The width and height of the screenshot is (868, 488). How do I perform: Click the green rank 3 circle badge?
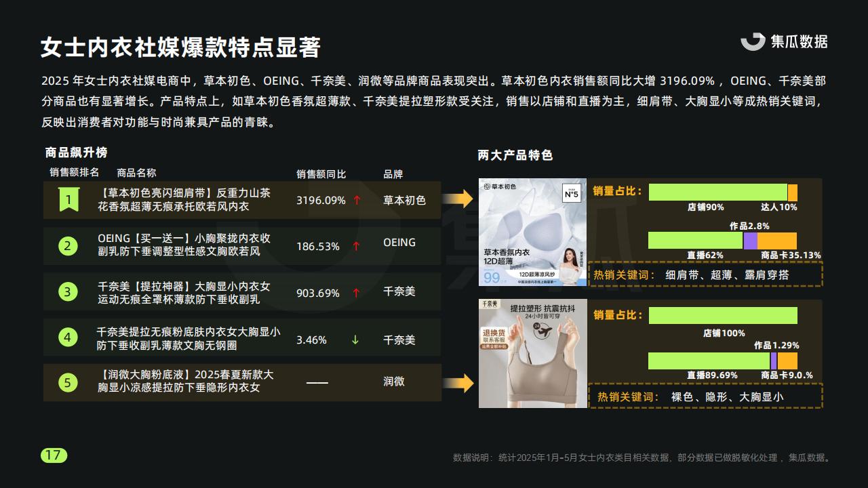point(67,291)
